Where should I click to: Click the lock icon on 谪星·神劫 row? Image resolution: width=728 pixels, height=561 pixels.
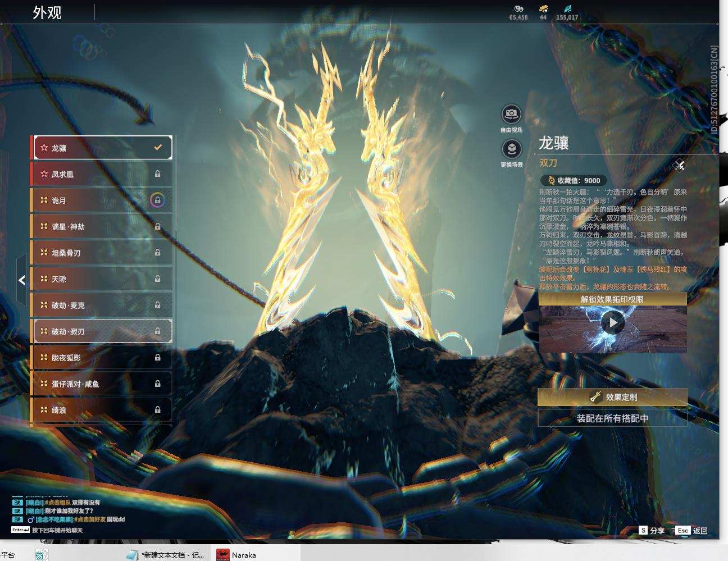click(x=158, y=226)
